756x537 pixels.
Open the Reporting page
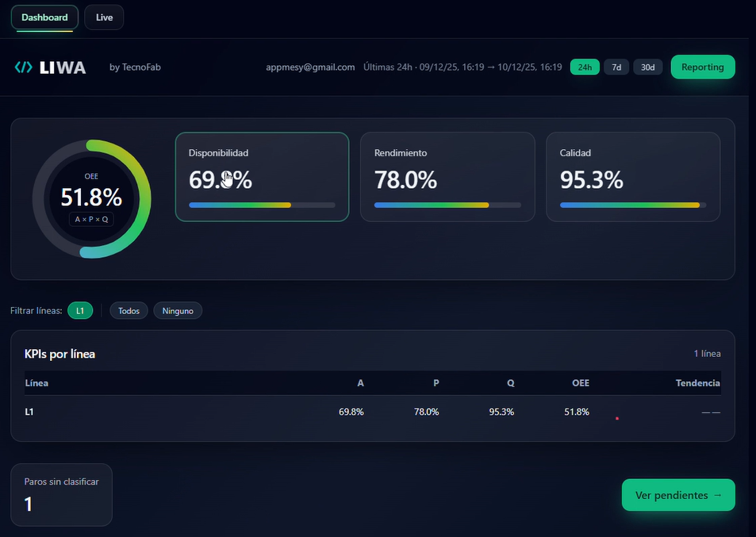(x=703, y=67)
